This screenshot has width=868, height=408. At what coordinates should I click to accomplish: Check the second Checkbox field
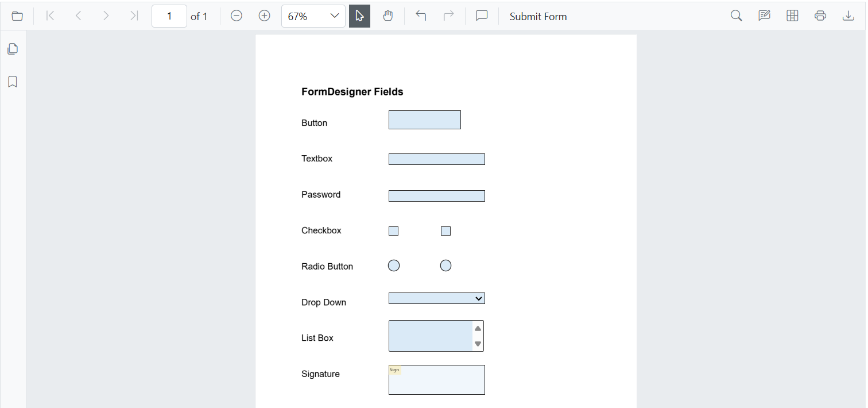pyautogui.click(x=445, y=231)
